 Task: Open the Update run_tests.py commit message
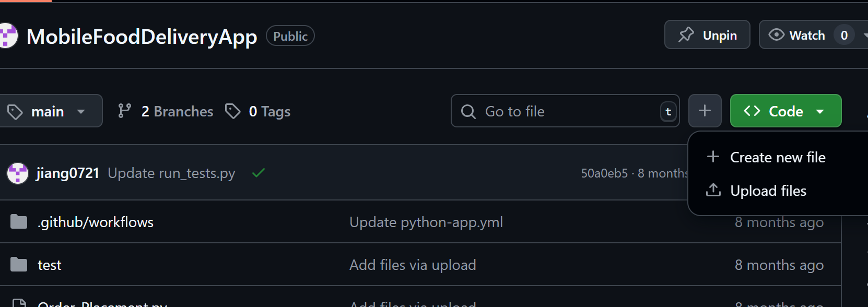tap(171, 173)
